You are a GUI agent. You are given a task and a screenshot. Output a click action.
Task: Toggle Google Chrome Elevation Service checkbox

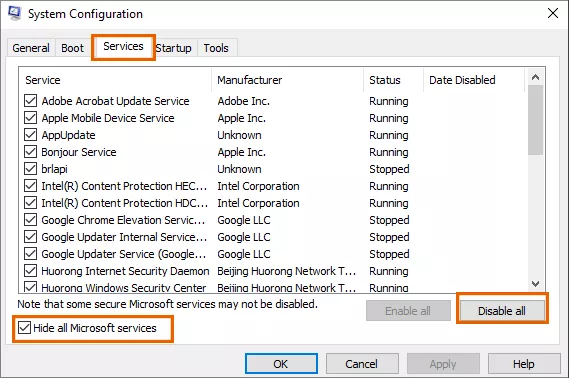pyautogui.click(x=30, y=220)
